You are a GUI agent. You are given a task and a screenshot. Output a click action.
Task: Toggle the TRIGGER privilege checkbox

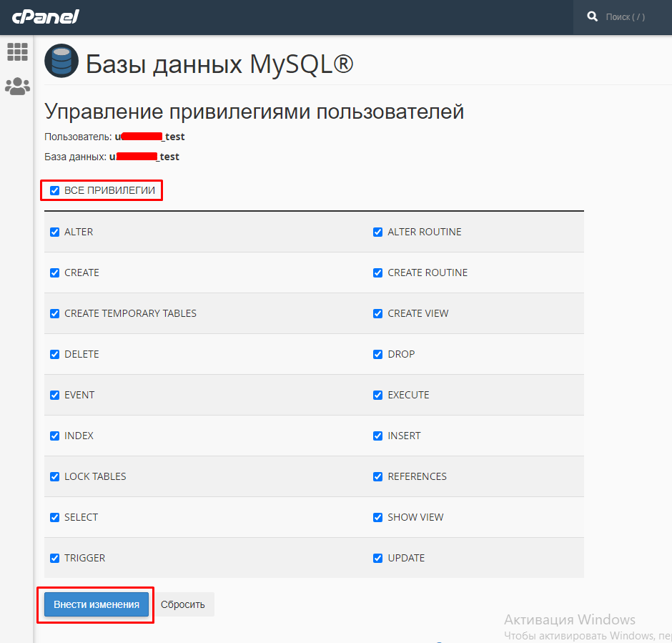point(55,559)
